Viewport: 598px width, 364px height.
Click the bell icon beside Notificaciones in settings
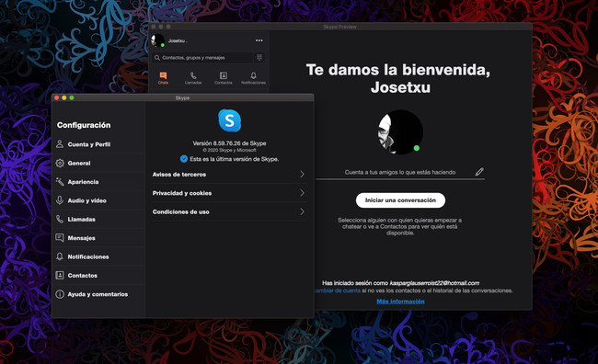(x=60, y=256)
